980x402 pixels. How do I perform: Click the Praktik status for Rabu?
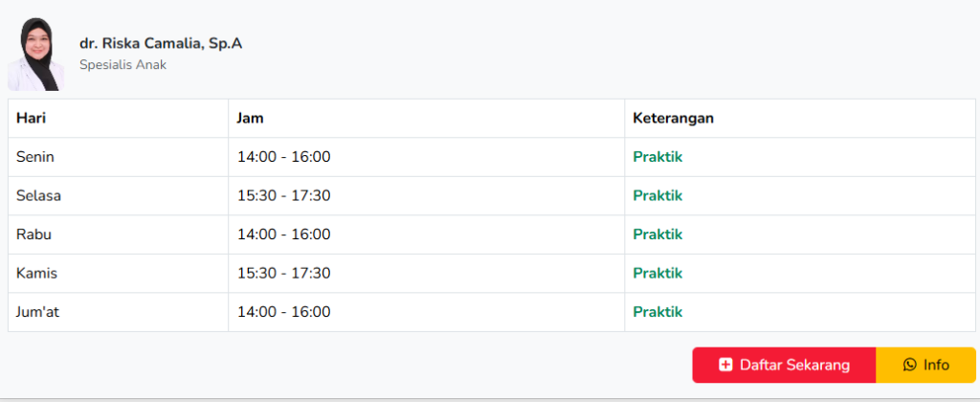coord(657,234)
